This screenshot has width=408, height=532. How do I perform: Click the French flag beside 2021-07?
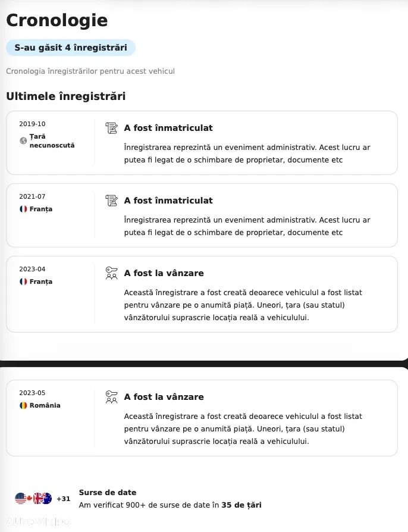click(x=23, y=209)
